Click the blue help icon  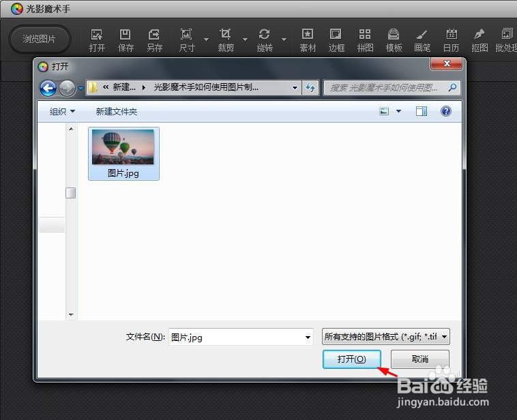coord(446,111)
